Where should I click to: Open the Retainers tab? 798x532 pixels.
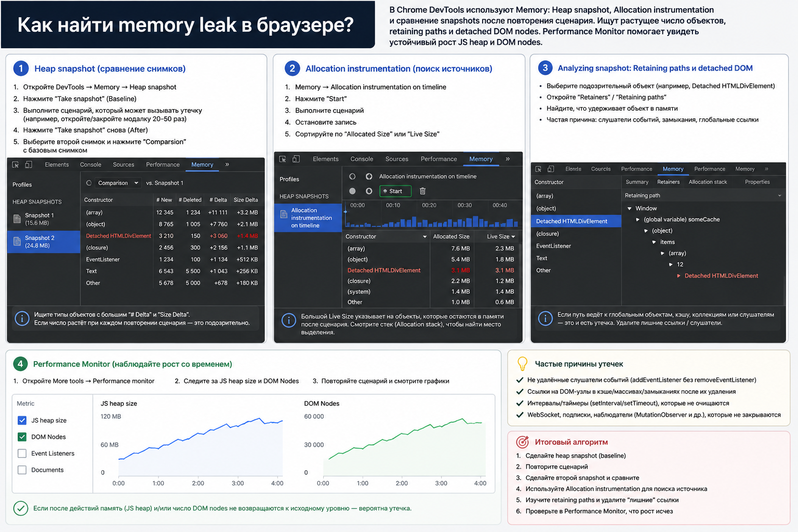click(668, 182)
